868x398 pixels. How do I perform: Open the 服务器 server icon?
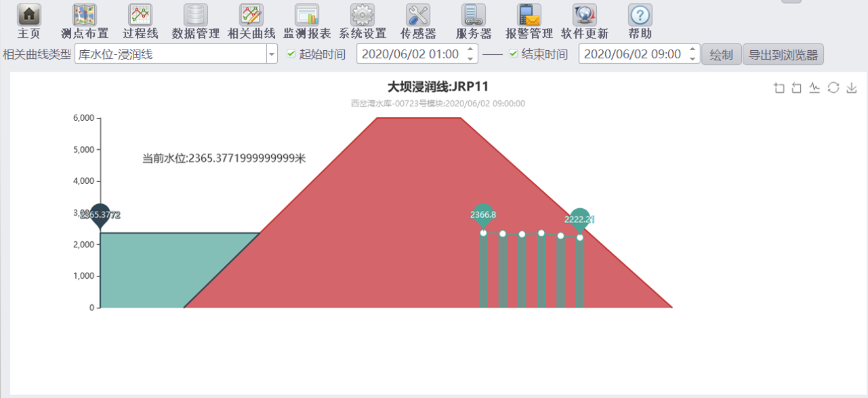tap(474, 15)
